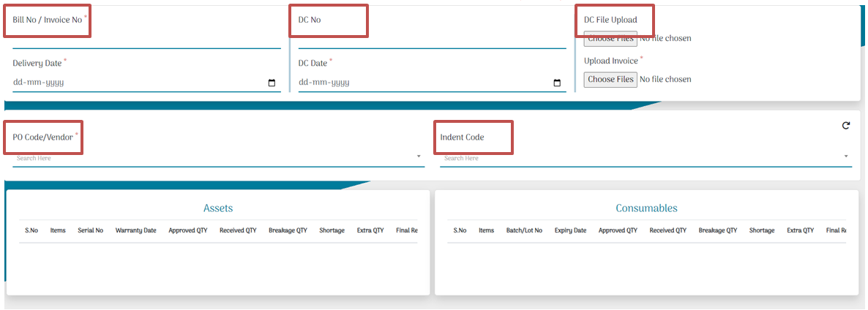Click Expiry Date header in Consumables
Screen dimensions: 868x310
pos(570,230)
